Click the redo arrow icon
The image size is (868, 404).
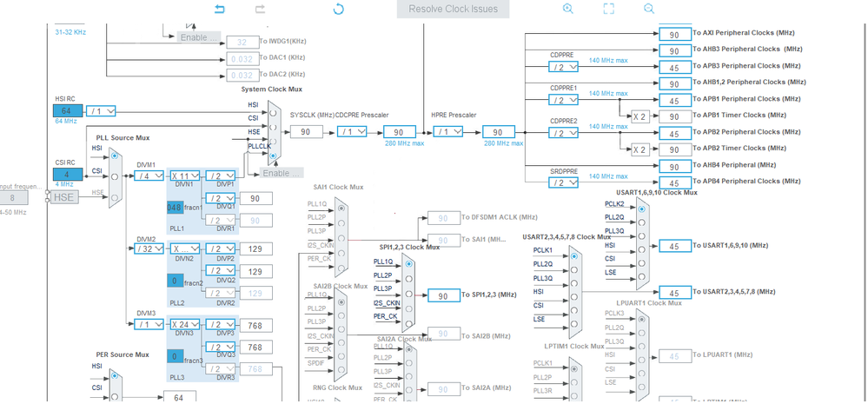(260, 9)
